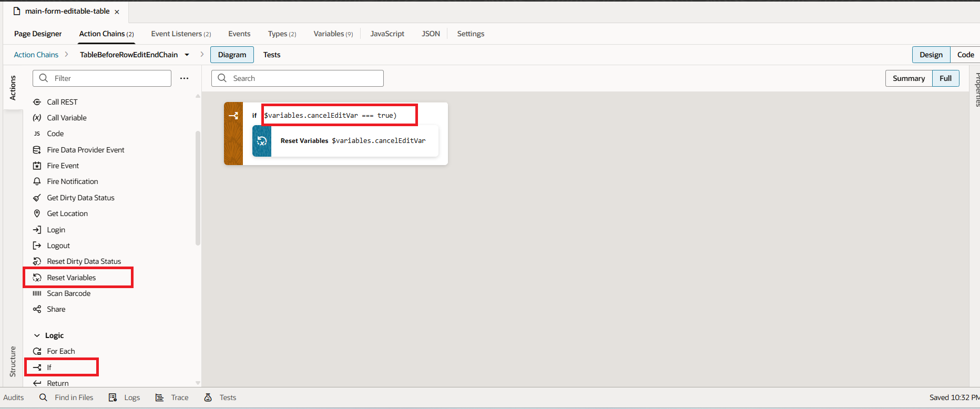Click the Fire Notification bell icon
The image size is (980, 409).
pyautogui.click(x=37, y=181)
